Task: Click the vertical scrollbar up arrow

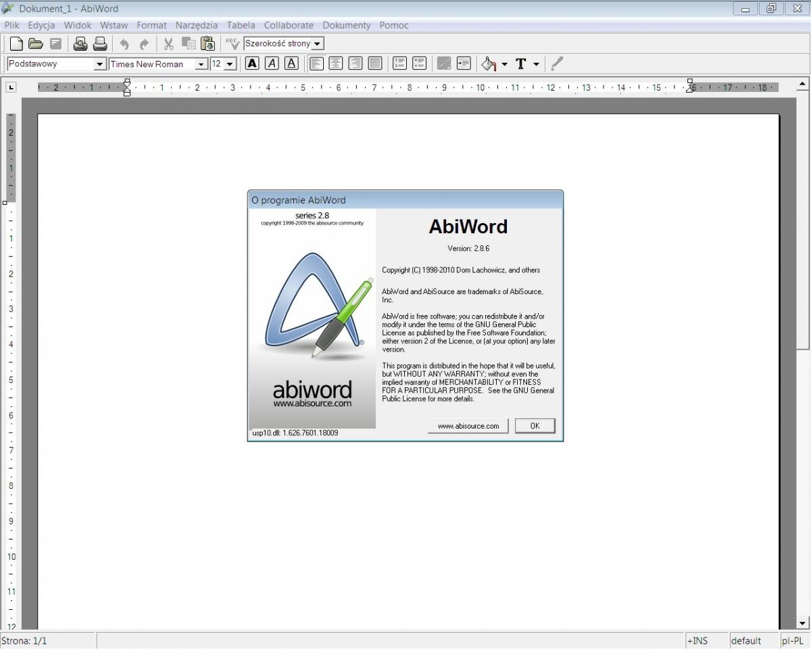Action: point(803,85)
